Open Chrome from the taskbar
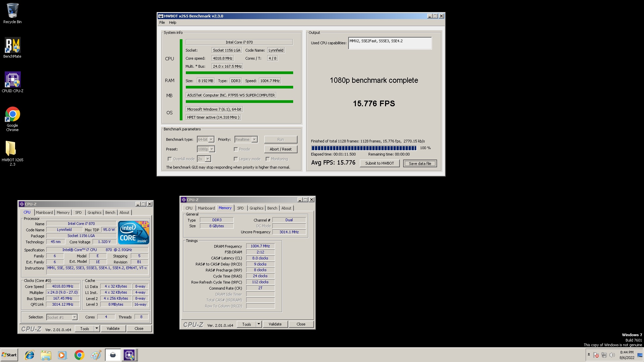Viewport: 644px width, 362px height. pyautogui.click(x=79, y=355)
